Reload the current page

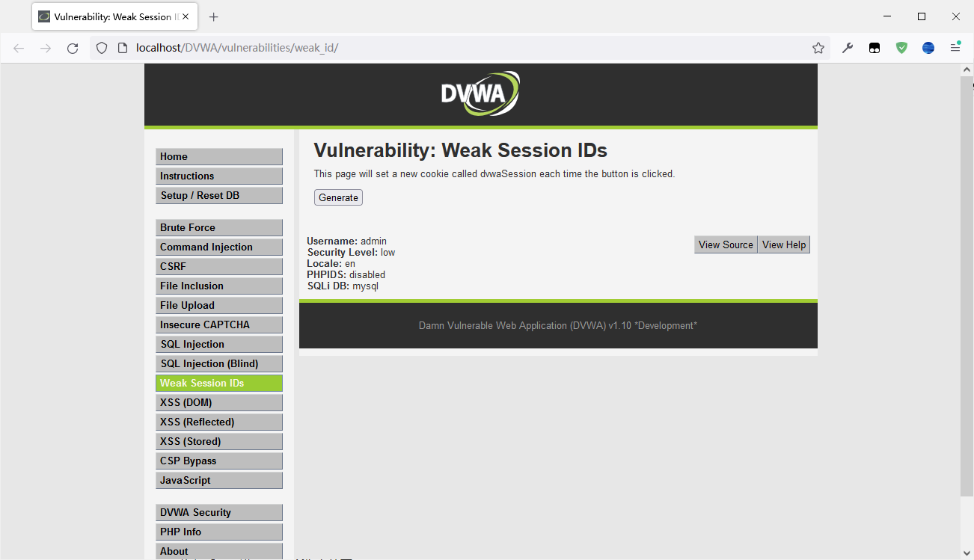pyautogui.click(x=73, y=48)
